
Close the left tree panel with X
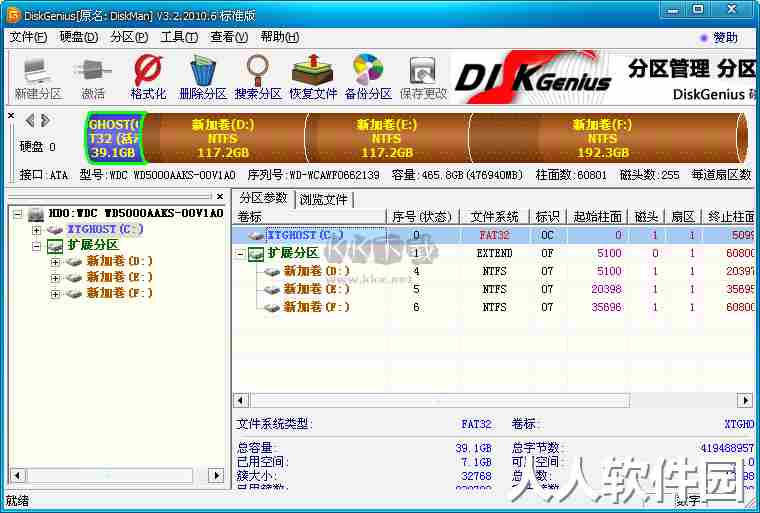(x=220, y=196)
